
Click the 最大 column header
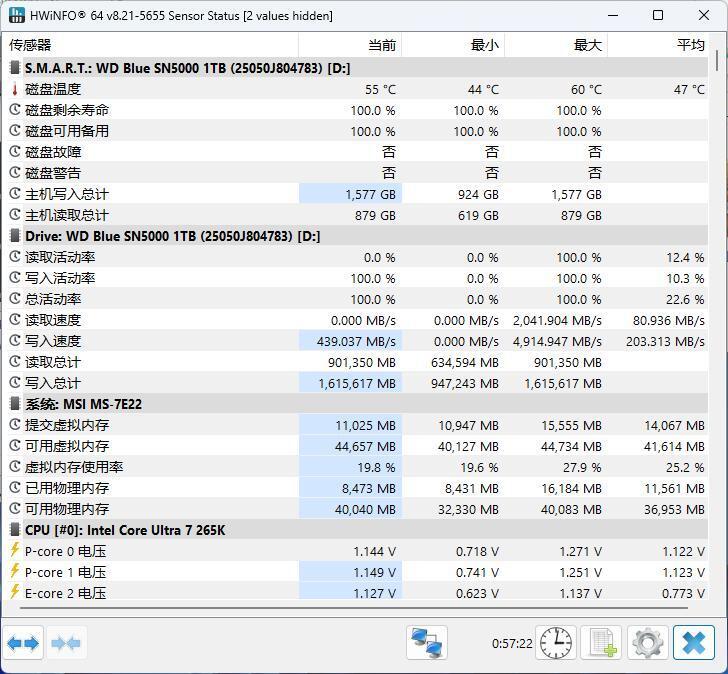pos(556,45)
